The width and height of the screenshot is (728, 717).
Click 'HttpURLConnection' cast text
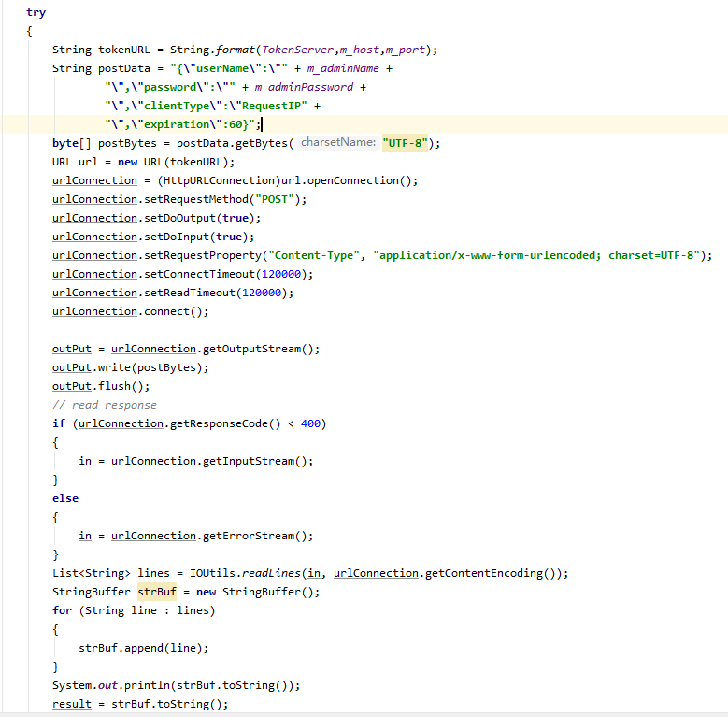(x=219, y=180)
